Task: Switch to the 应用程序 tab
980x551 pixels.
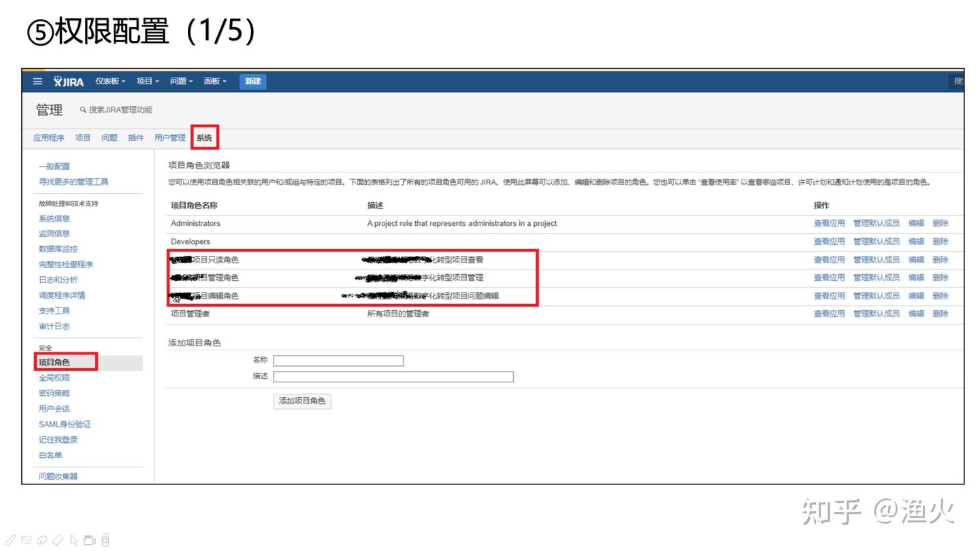Action: (x=49, y=138)
